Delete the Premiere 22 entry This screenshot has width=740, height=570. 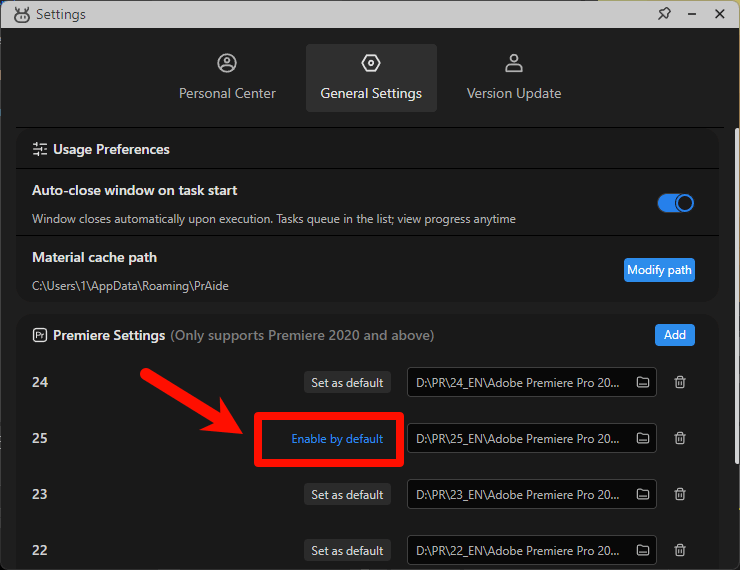coord(680,550)
